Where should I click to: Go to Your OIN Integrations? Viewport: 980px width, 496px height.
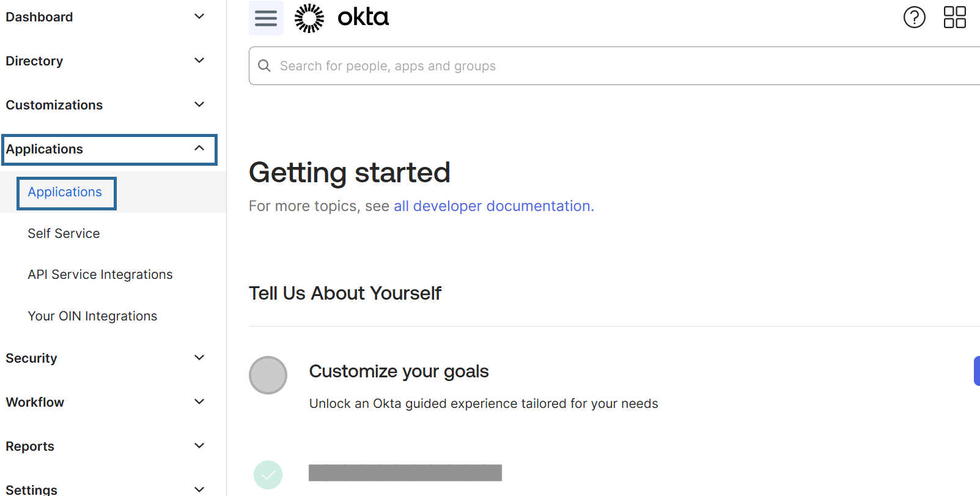point(92,316)
